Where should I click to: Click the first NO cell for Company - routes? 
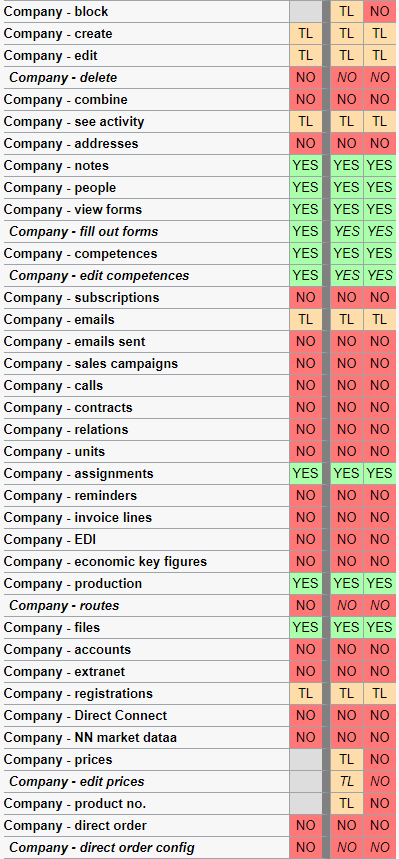[x=306, y=605]
